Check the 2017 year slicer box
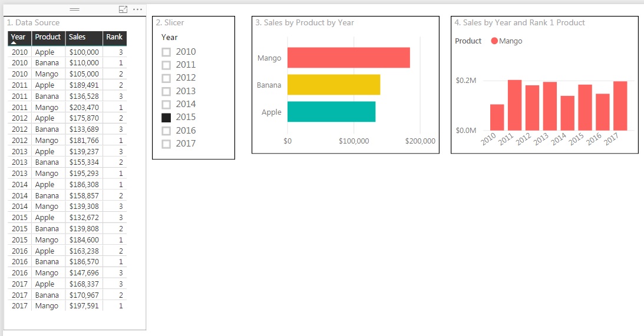Image resolution: width=644 pixels, height=336 pixels. (x=166, y=144)
